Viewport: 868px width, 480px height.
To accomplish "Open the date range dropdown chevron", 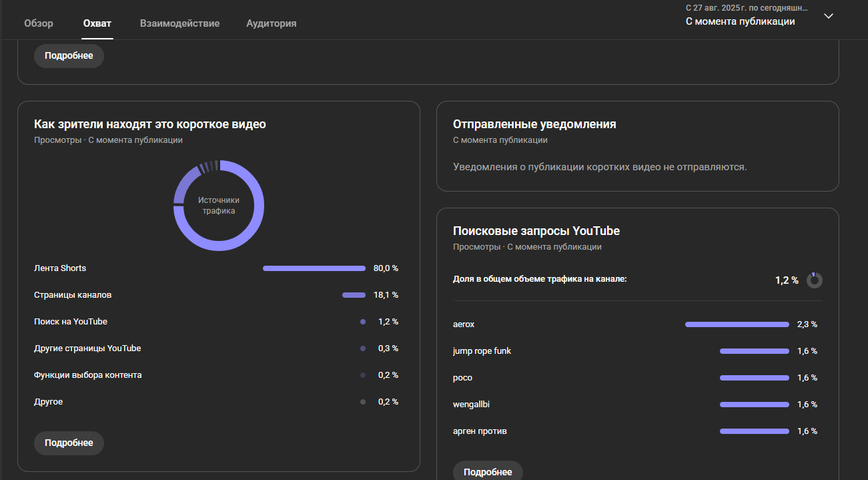I will [829, 16].
